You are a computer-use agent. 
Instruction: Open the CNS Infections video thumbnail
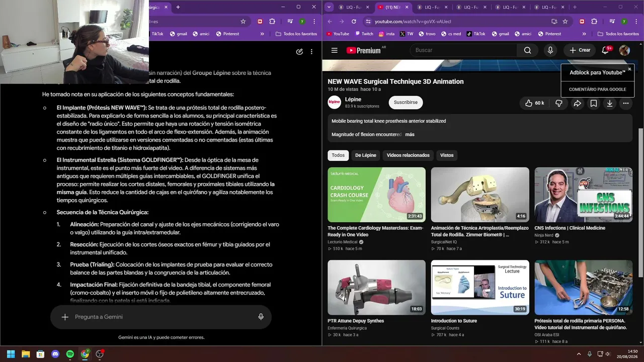584,195
